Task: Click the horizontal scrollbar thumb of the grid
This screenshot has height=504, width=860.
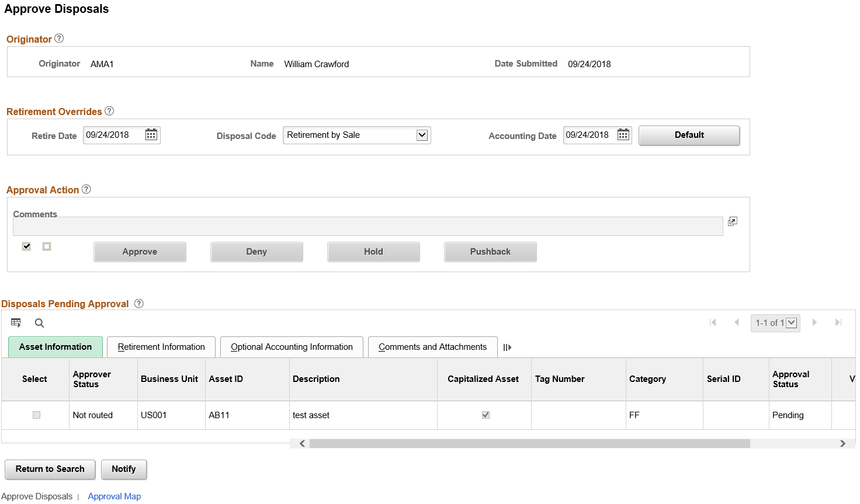Action: [x=530, y=444]
